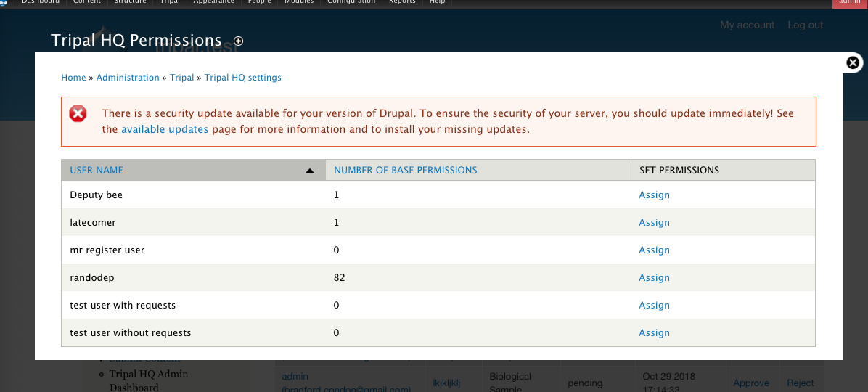Click the Tripal HQ Permissions page title
The width and height of the screenshot is (868, 392).
[x=136, y=41]
